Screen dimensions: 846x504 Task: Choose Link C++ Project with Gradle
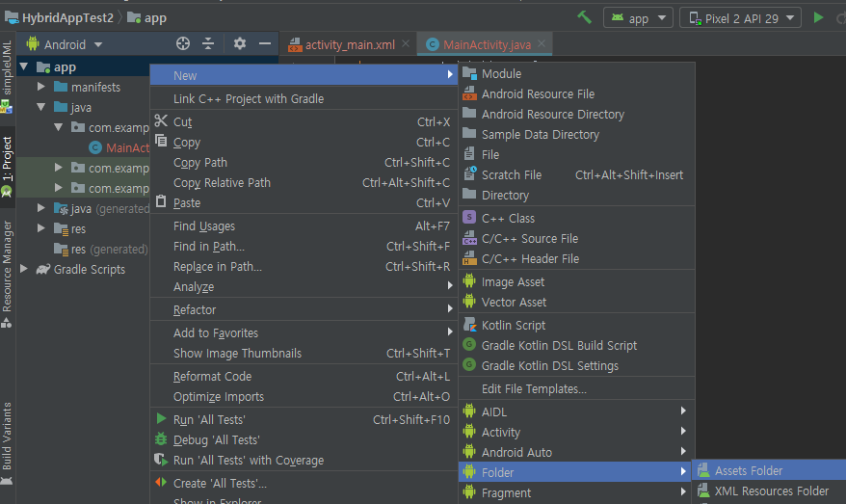point(304,98)
